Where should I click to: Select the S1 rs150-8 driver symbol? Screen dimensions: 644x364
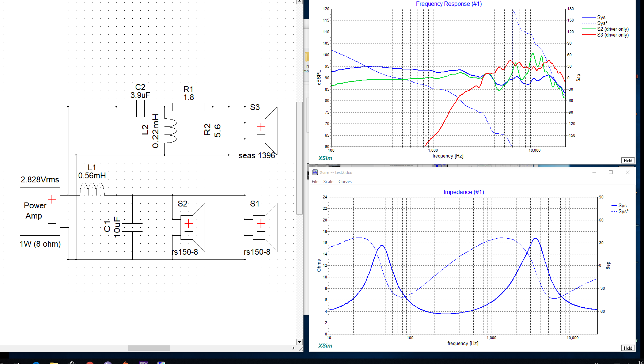coord(265,227)
